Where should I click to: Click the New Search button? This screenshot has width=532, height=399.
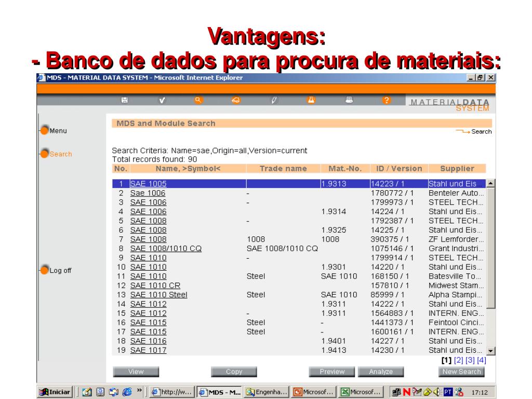[x=461, y=371]
